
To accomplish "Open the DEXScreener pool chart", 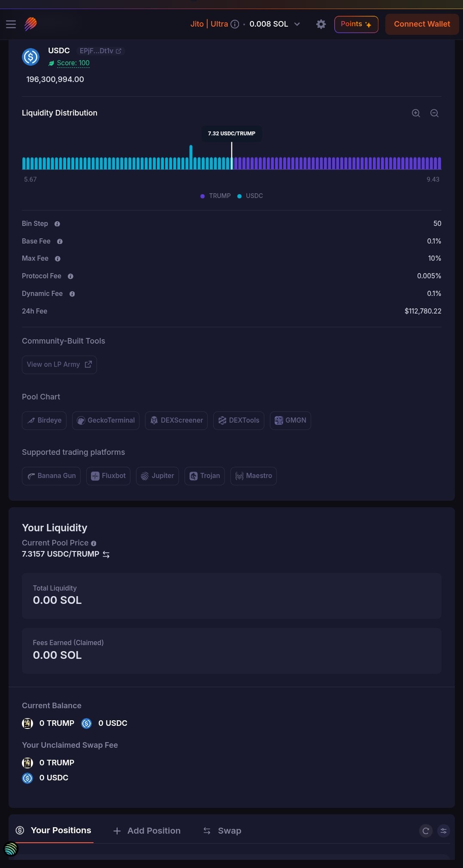I will tap(176, 420).
